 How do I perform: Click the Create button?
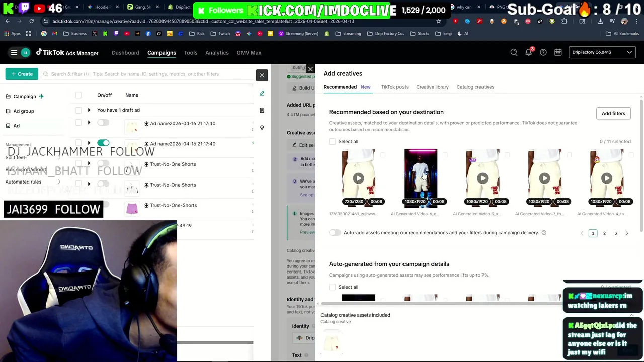[x=22, y=74]
